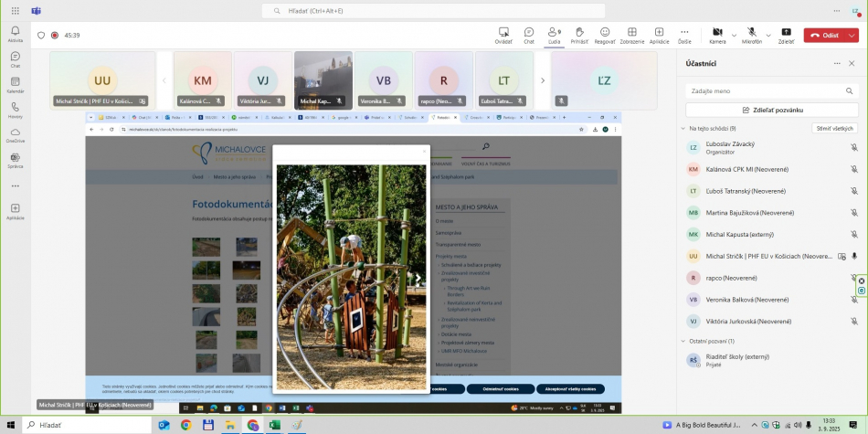Change layout using the Zobrazenie icon
The image size is (868, 434).
coord(631,34)
